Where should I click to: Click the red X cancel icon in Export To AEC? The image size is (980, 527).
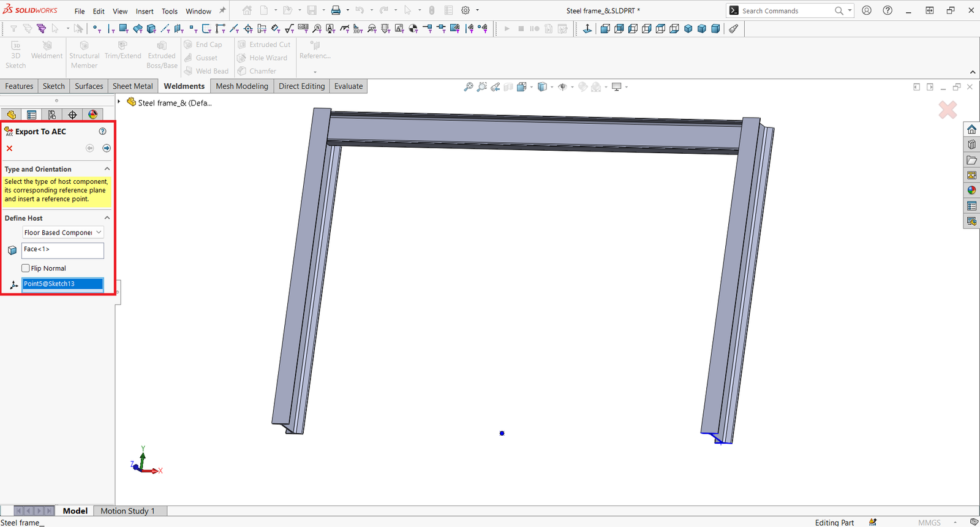[x=9, y=148]
